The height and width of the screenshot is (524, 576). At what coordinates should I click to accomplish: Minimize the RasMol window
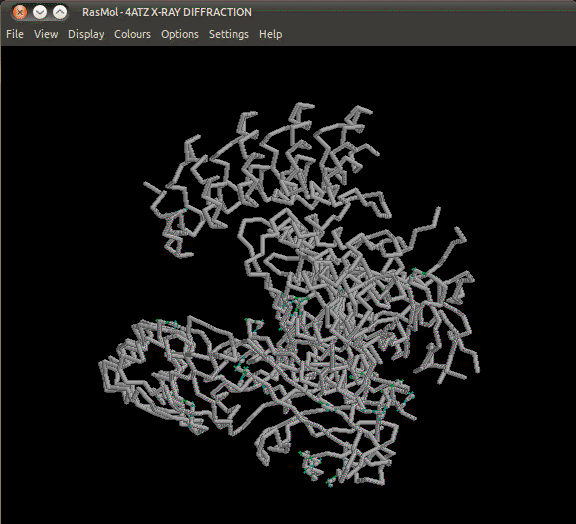40,12
